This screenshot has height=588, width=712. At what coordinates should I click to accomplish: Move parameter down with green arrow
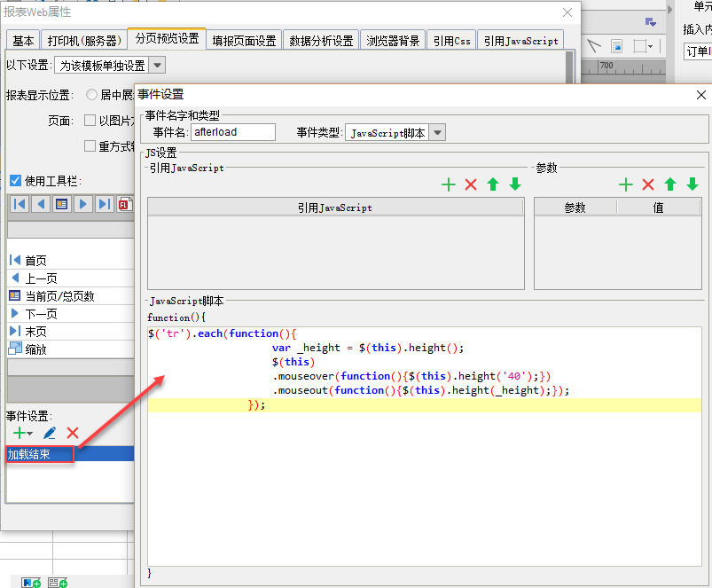[x=692, y=184]
